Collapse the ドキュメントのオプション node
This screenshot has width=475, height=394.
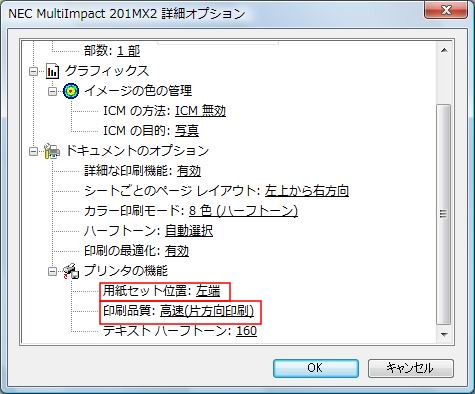[33, 152]
